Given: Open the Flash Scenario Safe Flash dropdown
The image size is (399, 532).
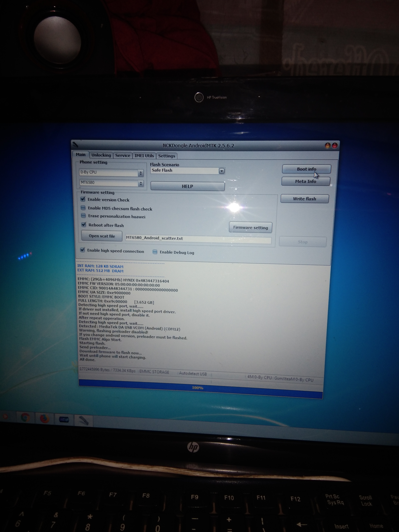Looking at the screenshot, I should [x=221, y=171].
